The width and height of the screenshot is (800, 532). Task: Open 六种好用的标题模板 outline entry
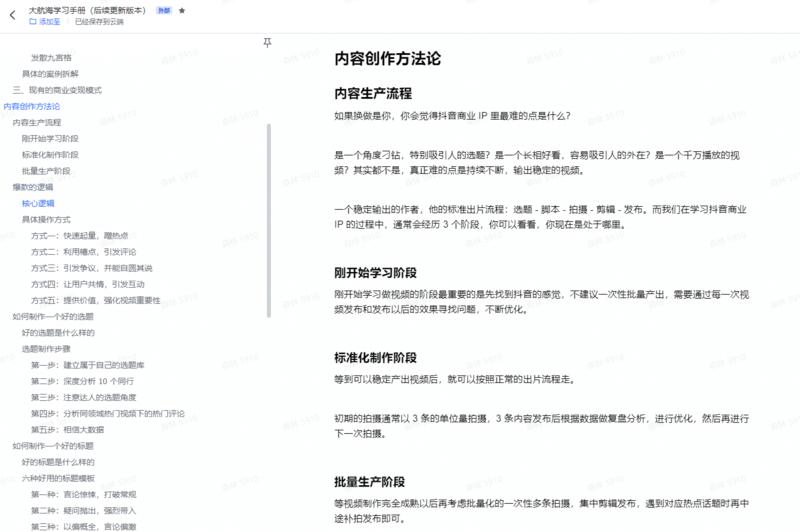click(58, 478)
